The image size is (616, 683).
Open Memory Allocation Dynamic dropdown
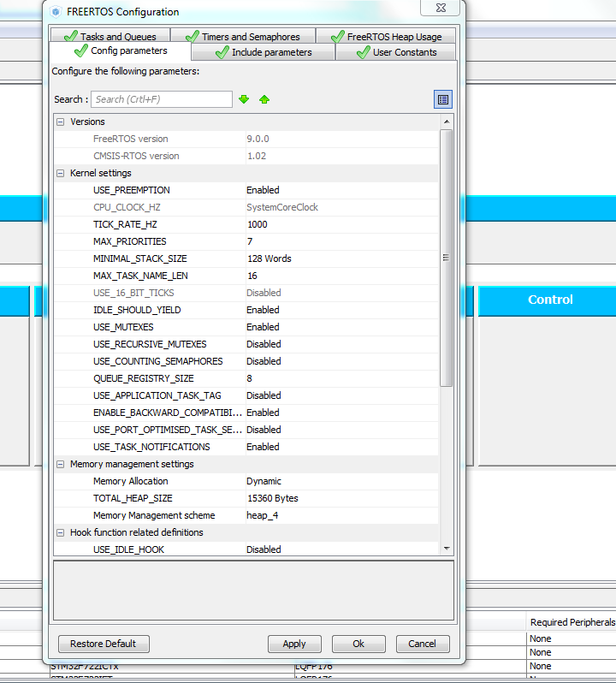point(341,481)
